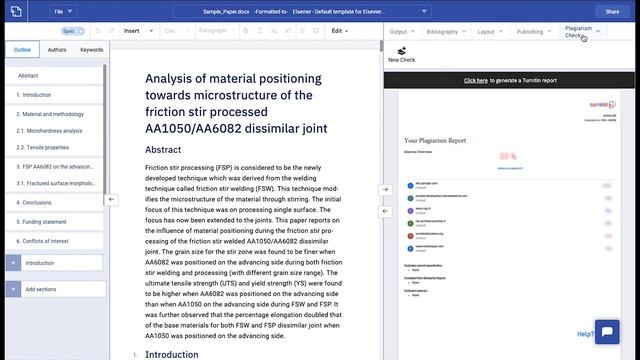The height and width of the screenshot is (360, 640).
Task: Open the Plagiarism Check dropdown
Action: pyautogui.click(x=582, y=32)
